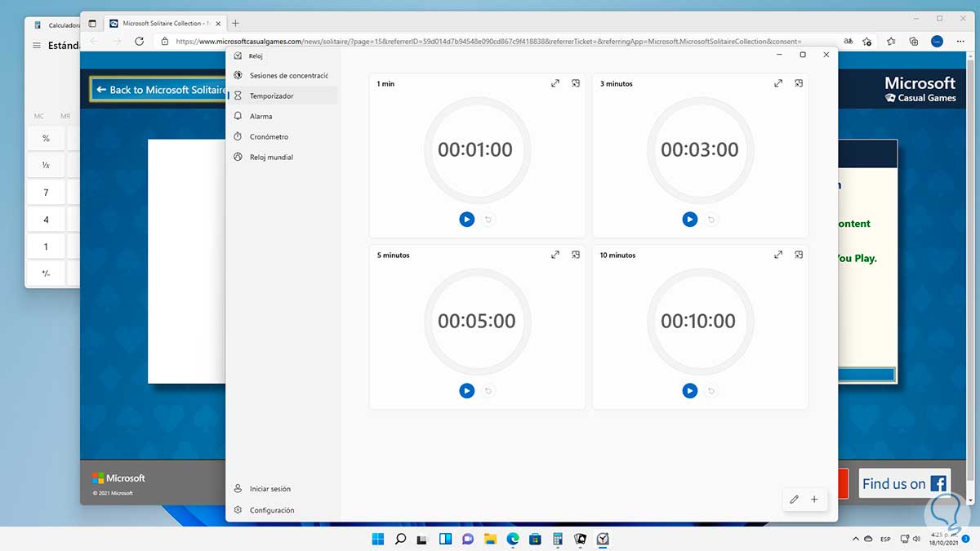This screenshot has width=980, height=551.
Task: Click Solitaire cards icon on taskbar
Action: (581, 539)
